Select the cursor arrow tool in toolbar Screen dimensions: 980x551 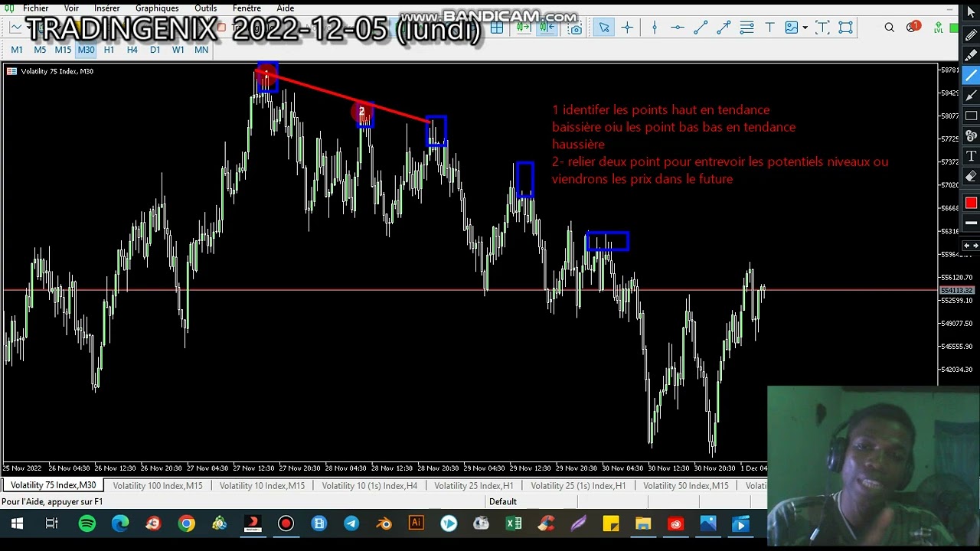click(604, 28)
